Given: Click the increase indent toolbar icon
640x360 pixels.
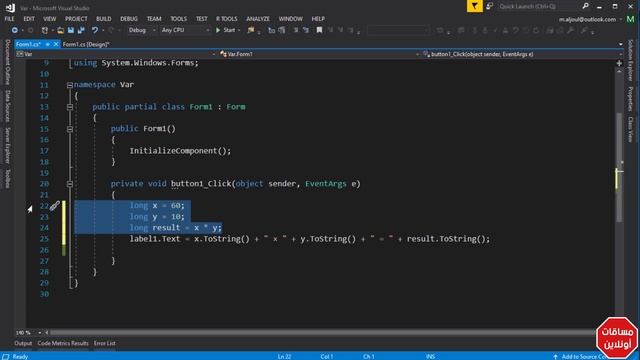Looking at the screenshot, I should coord(282,30).
